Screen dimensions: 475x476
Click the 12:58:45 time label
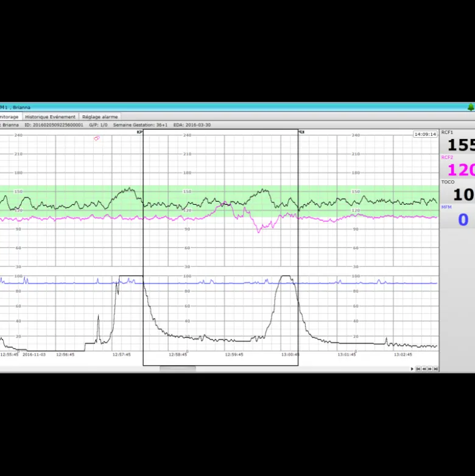[178, 354]
